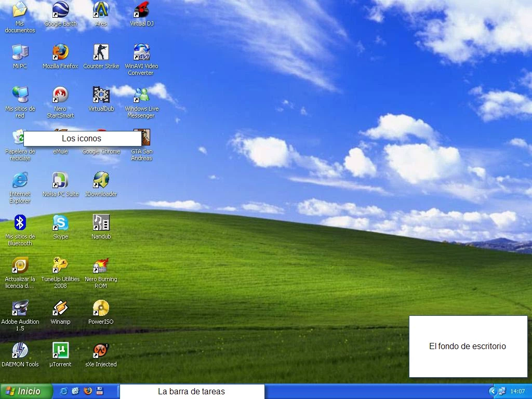Launch Internet Explorer from quick launch
The height and width of the screenshot is (399, 532).
(x=63, y=391)
